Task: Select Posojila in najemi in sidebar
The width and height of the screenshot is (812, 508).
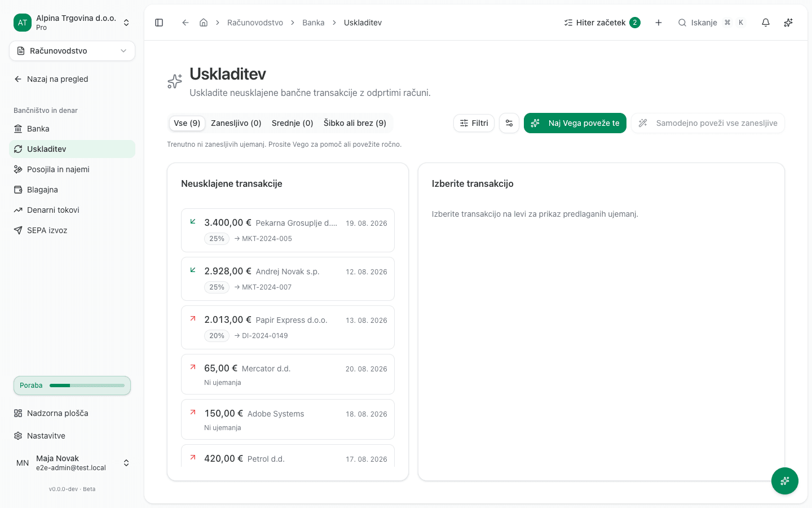Action: click(x=72, y=169)
